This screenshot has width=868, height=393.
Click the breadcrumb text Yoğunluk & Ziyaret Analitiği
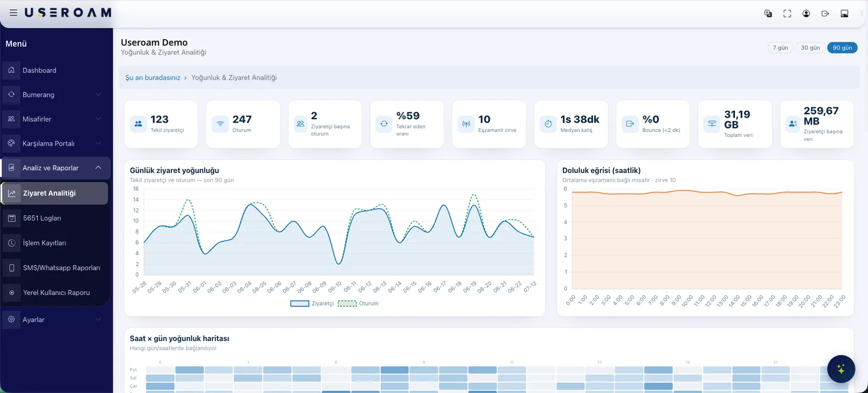pyautogui.click(x=234, y=78)
